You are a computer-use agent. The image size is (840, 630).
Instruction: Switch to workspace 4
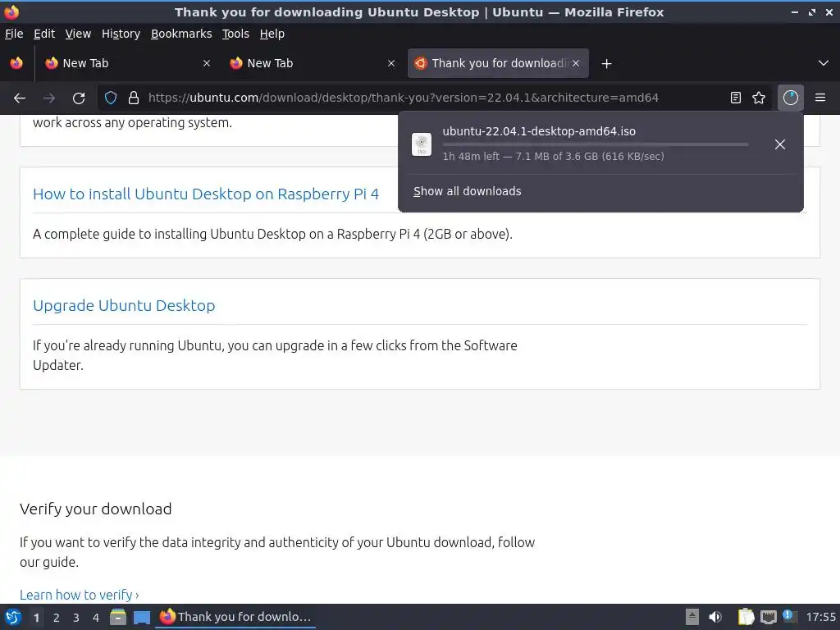click(96, 618)
